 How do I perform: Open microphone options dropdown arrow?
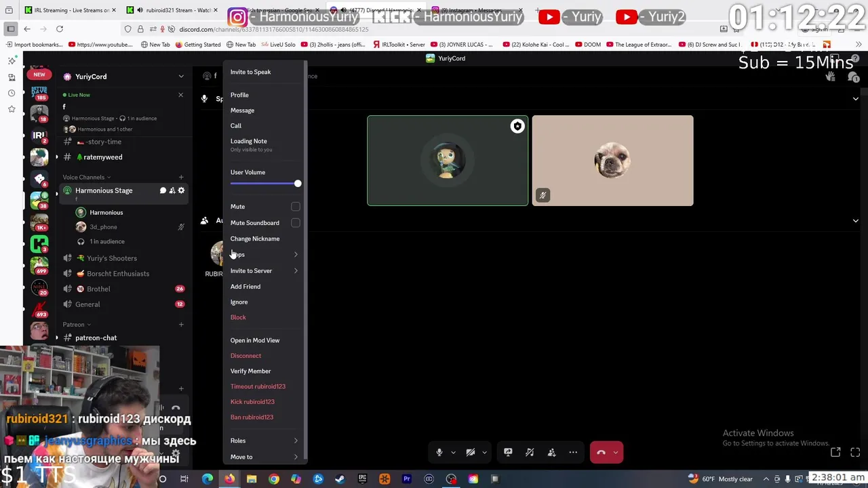tap(453, 452)
